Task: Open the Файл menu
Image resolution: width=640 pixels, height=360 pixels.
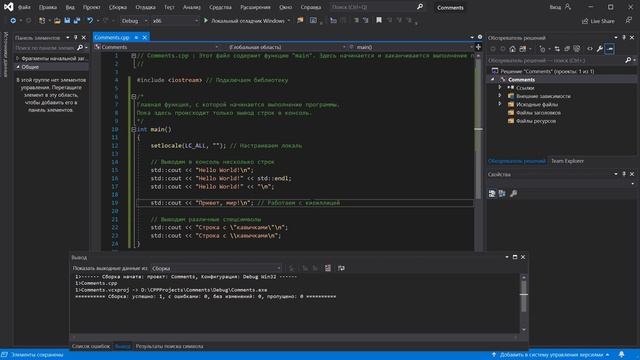Action: tap(24, 7)
